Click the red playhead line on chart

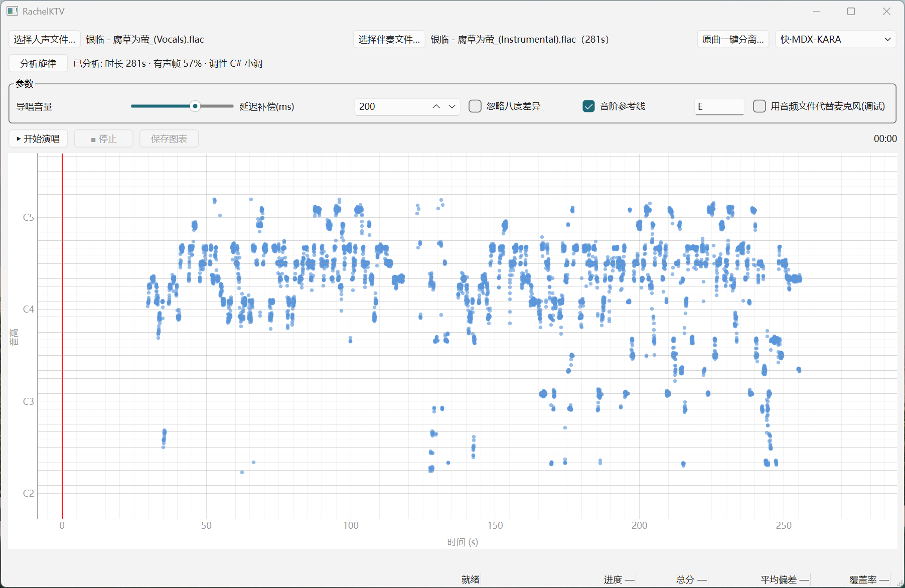(62, 336)
